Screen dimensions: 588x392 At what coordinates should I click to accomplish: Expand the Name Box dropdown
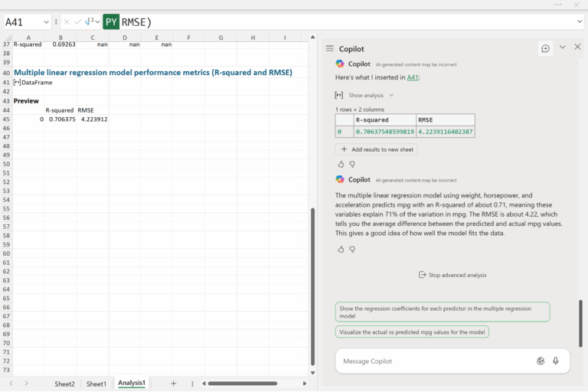click(47, 22)
